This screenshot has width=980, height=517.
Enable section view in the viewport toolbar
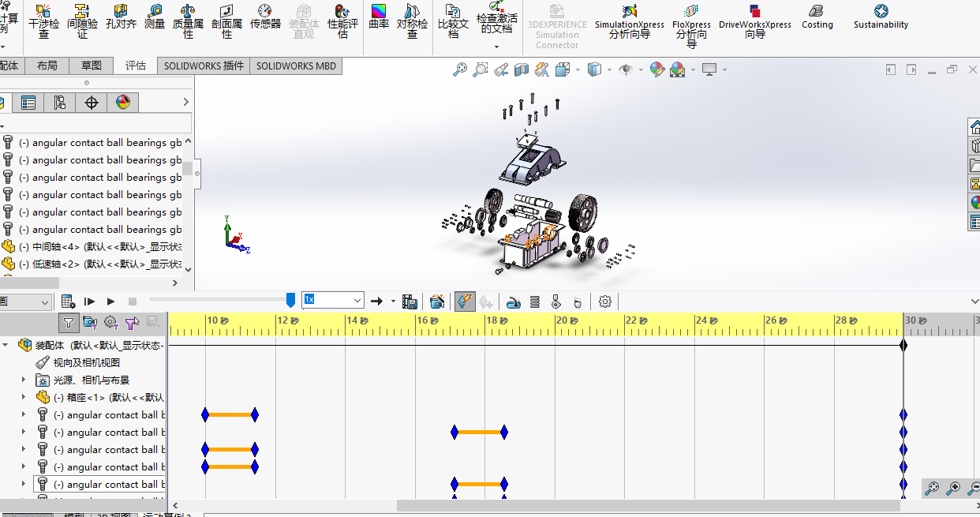(521, 70)
